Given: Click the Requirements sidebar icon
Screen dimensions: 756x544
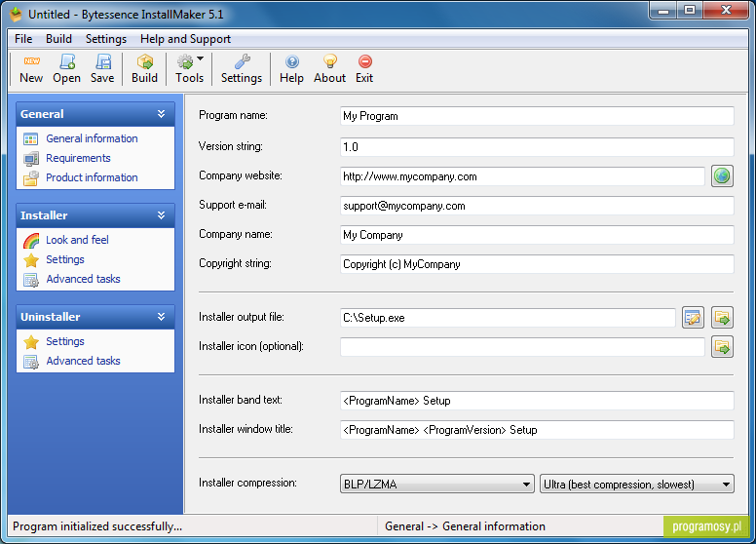Looking at the screenshot, I should [x=31, y=158].
